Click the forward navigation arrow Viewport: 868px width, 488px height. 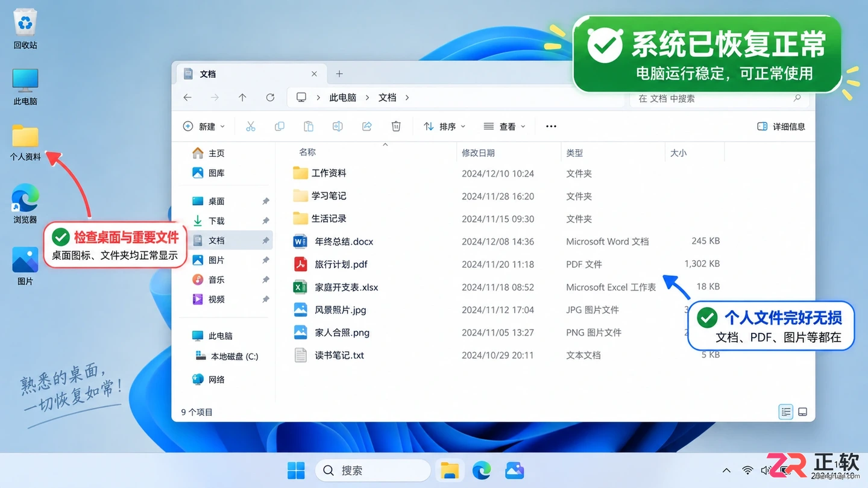[x=215, y=98]
